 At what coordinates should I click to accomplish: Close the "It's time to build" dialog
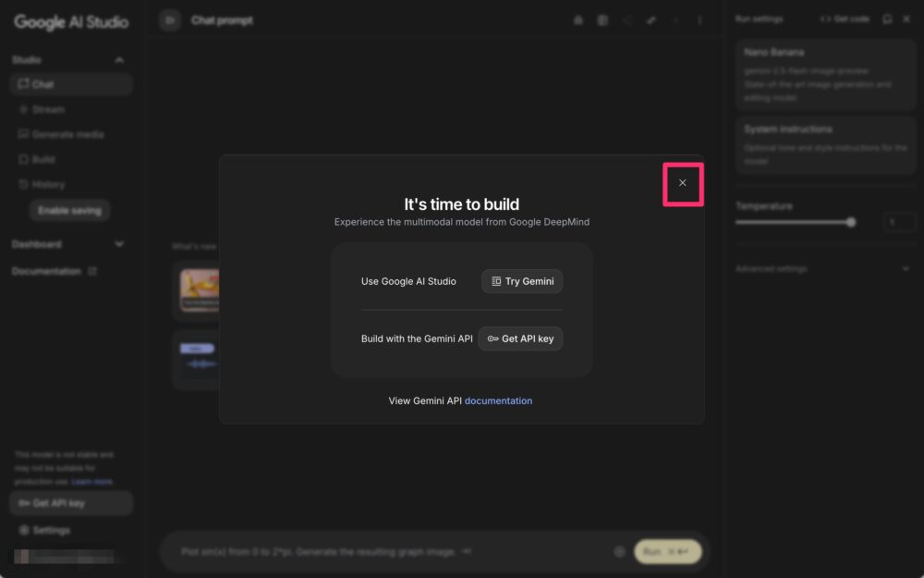[x=683, y=183]
